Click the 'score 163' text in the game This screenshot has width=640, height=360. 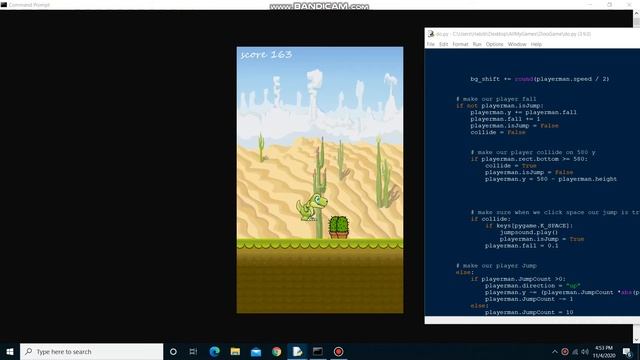pos(266,55)
